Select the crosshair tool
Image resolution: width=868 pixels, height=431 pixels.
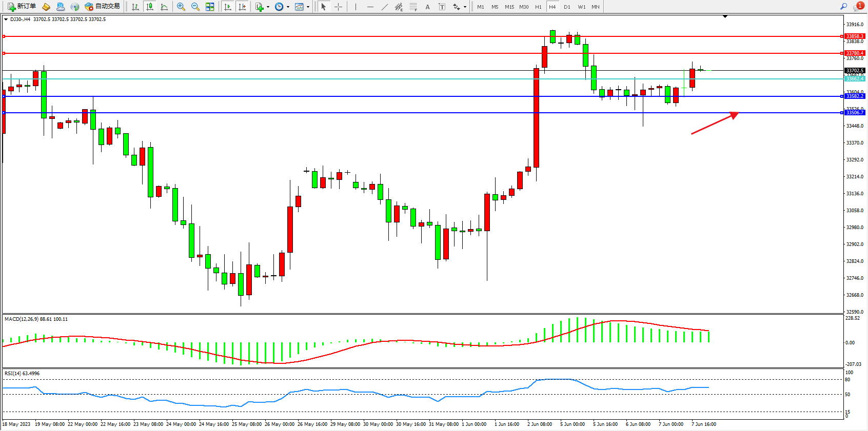click(x=339, y=7)
